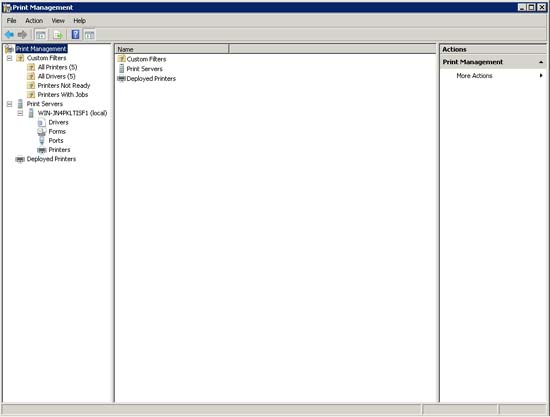Select Custom Filters label in tree

pos(46,58)
